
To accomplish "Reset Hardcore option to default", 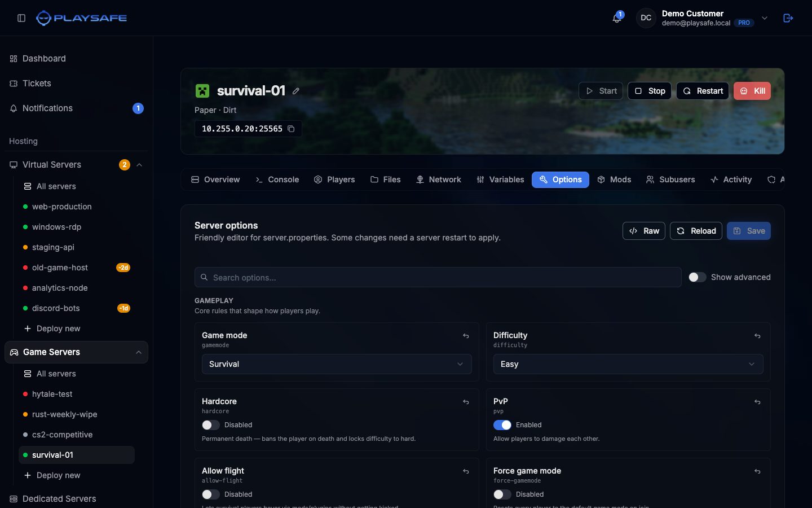I will (466, 402).
